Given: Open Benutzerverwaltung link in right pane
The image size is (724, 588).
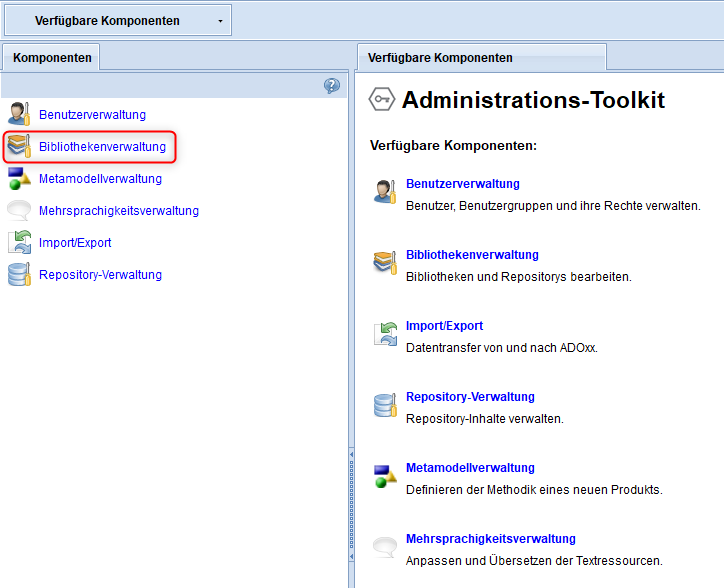Looking at the screenshot, I should pyautogui.click(x=463, y=183).
